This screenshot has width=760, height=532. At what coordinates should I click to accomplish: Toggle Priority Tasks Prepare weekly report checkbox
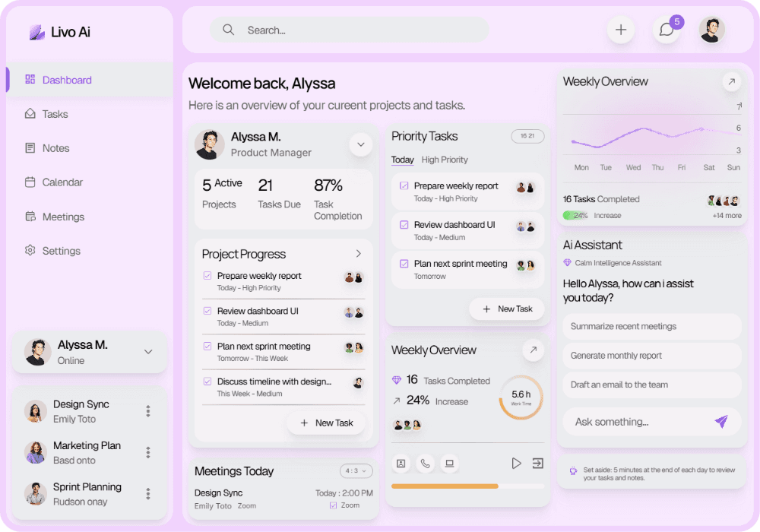coord(404,185)
